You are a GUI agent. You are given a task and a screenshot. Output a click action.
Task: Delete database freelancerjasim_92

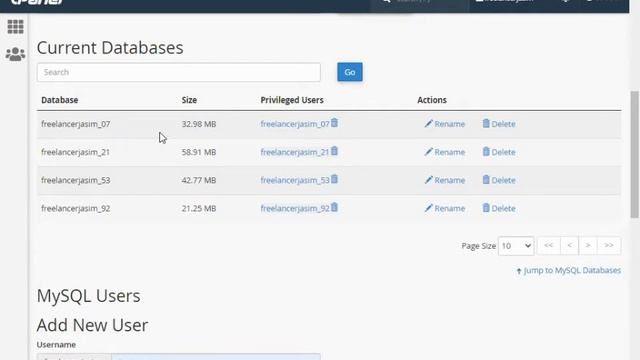coord(499,208)
